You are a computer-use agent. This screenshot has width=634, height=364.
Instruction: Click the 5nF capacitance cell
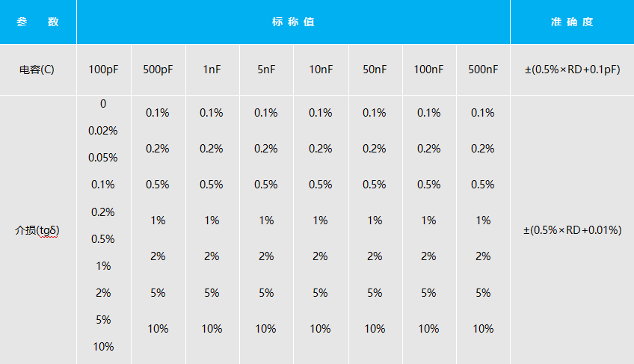(x=266, y=70)
